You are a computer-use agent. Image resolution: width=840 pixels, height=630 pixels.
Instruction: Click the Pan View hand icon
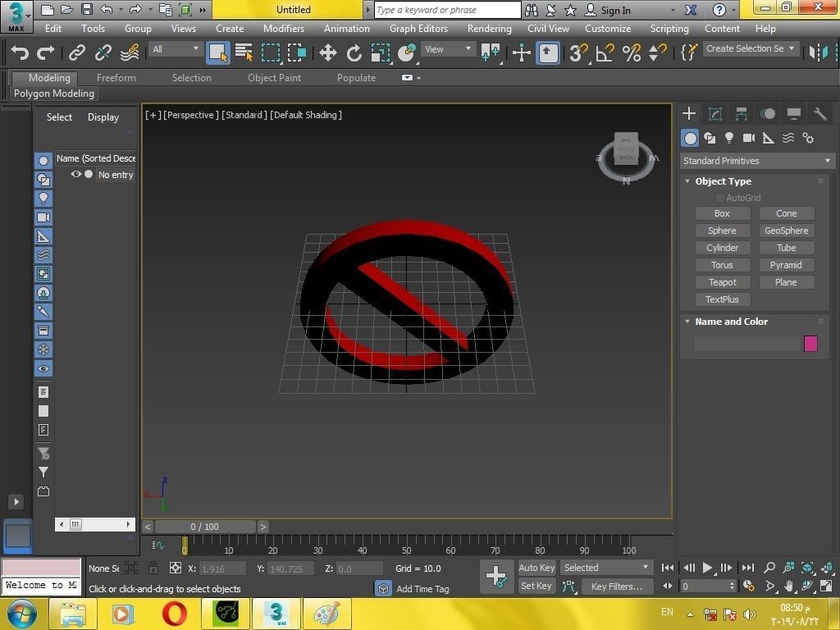click(788, 586)
